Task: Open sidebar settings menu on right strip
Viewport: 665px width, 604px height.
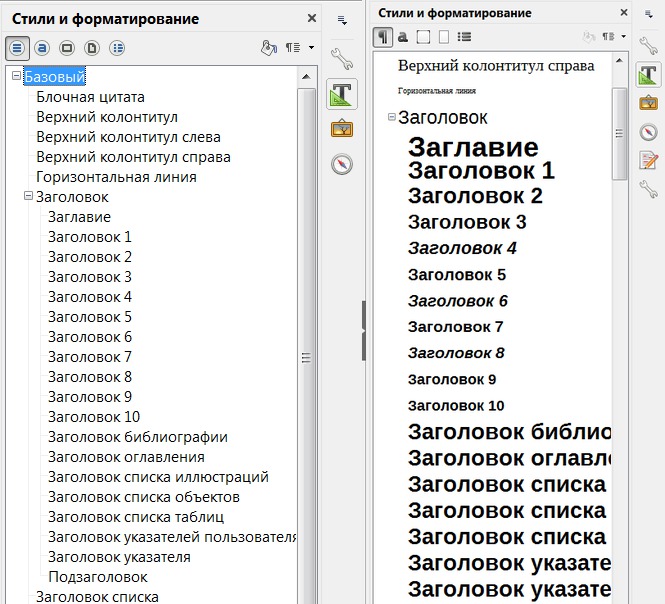Action: 648,12
